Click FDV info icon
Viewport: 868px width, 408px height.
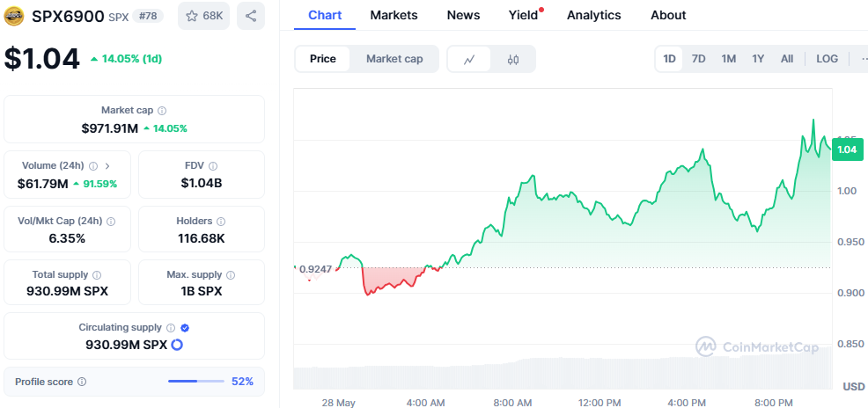[213, 166]
